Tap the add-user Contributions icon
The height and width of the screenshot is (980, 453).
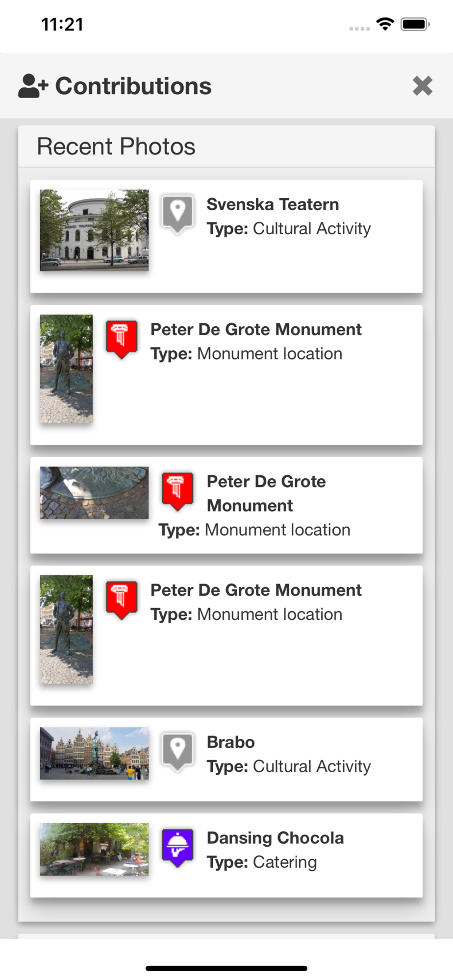tap(33, 86)
